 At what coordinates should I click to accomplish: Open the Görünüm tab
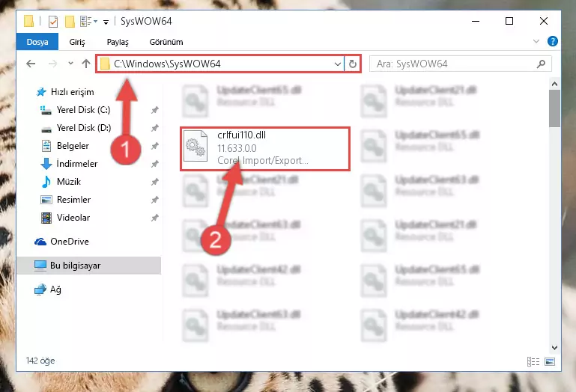(x=166, y=42)
